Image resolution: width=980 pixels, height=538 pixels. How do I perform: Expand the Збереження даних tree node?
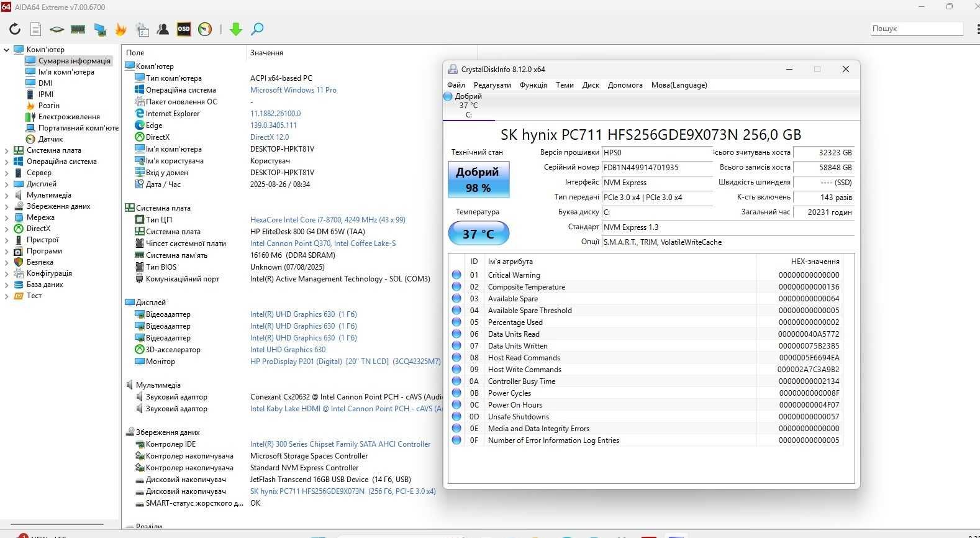tap(7, 206)
